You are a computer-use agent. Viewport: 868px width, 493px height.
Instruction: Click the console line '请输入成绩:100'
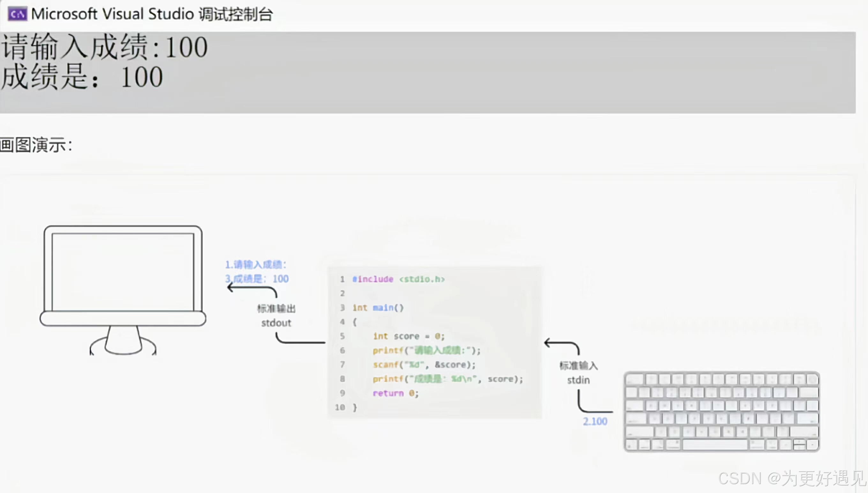(x=104, y=47)
